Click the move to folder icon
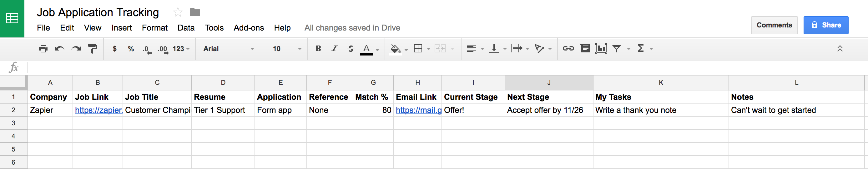 point(195,12)
